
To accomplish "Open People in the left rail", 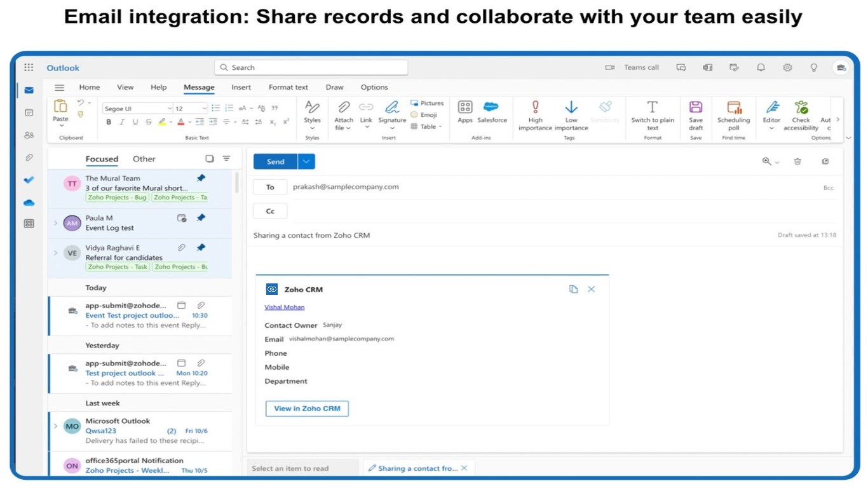I will coord(29,135).
